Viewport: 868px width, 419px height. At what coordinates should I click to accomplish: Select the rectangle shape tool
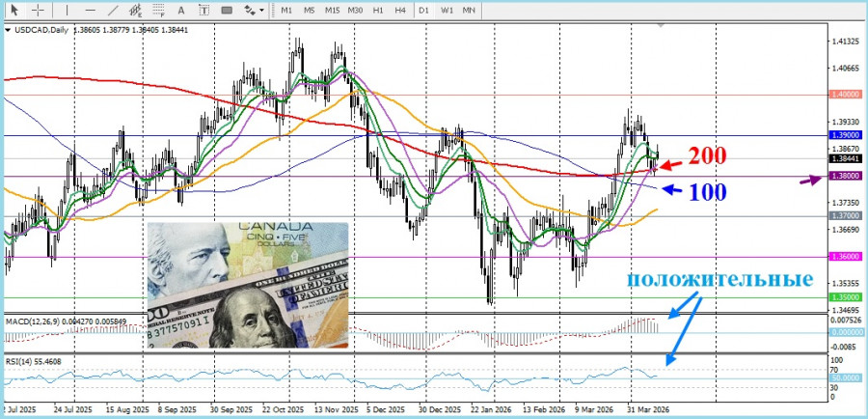227,10
